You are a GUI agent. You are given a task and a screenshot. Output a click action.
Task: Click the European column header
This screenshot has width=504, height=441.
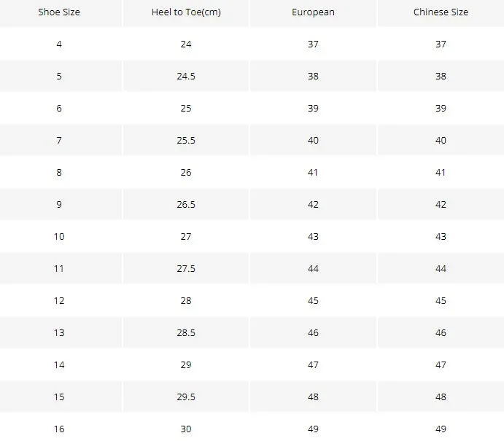point(313,12)
